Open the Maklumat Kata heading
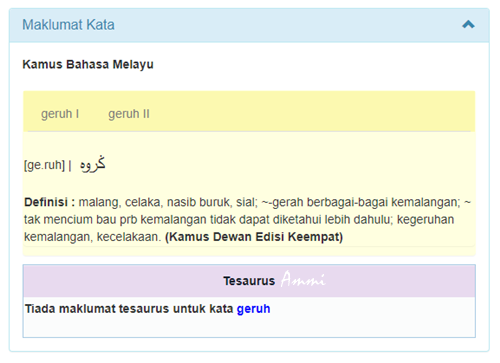The width and height of the screenshot is (500, 363). click(x=68, y=25)
